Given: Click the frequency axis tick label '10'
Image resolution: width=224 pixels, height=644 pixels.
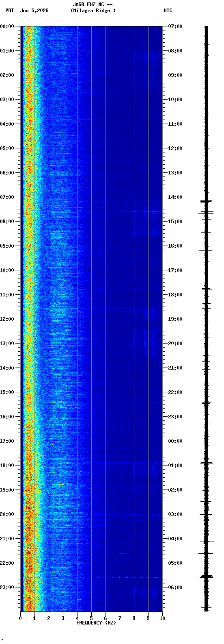Looking at the screenshot, I should (x=162, y=618).
